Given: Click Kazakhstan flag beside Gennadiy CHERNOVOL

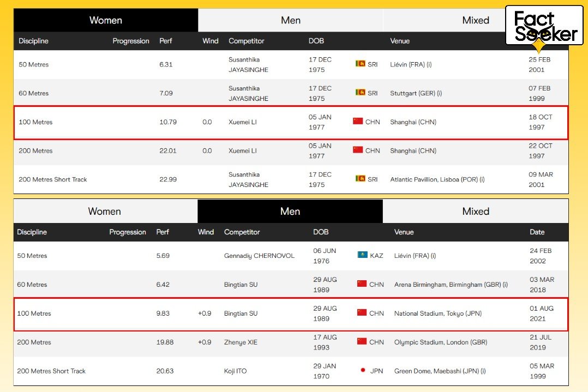Looking at the screenshot, I should [x=362, y=255].
